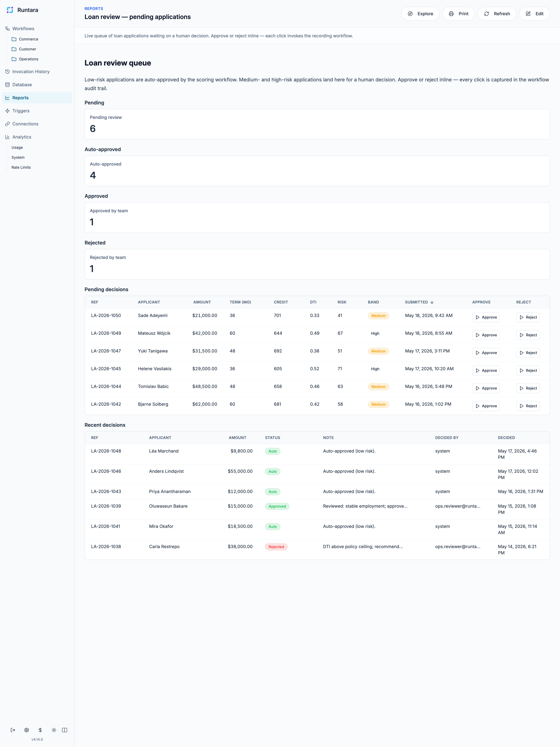Click the Print button

(458, 14)
